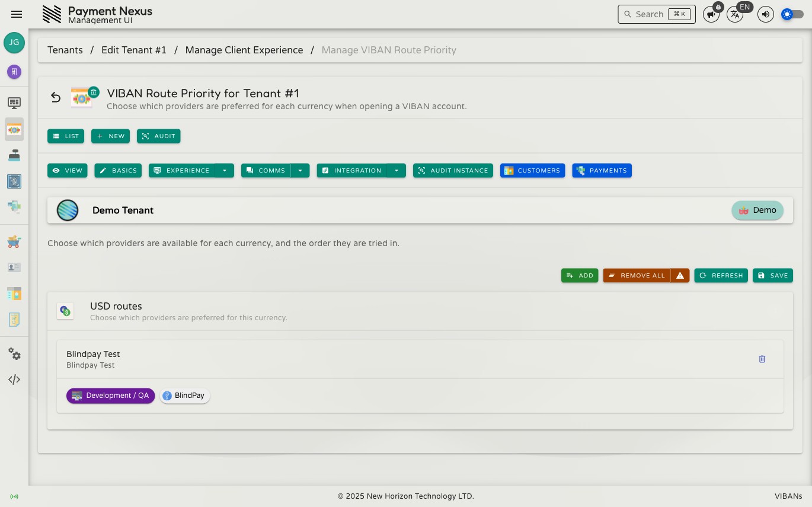Change language via the translate icon
Viewport: 812px width, 507px height.
[735, 14]
